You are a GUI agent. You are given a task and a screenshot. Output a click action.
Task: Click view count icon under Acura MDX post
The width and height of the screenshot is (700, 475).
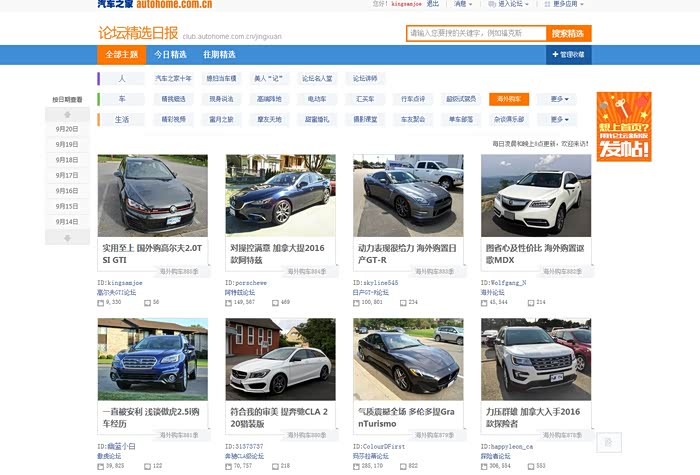coord(485,301)
